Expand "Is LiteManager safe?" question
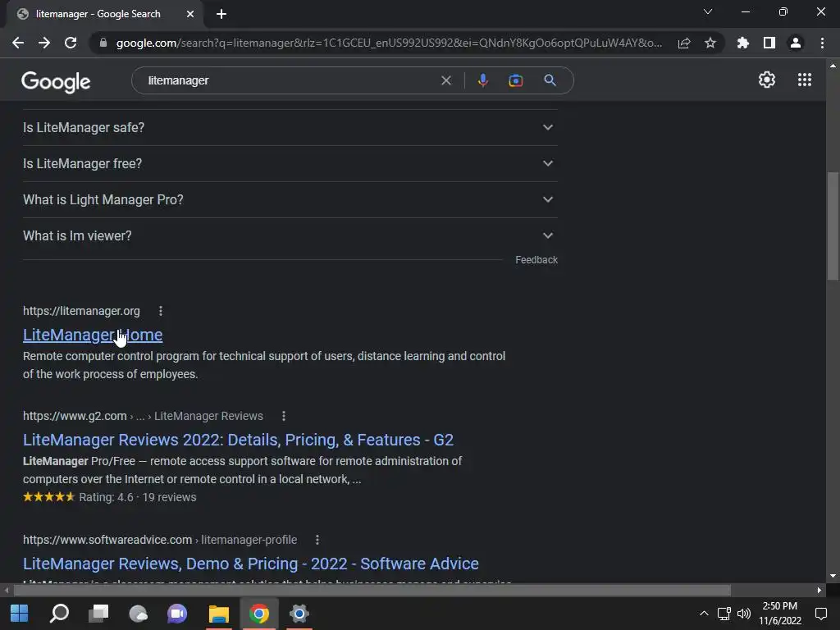Screen dimensions: 840x630 (290, 127)
